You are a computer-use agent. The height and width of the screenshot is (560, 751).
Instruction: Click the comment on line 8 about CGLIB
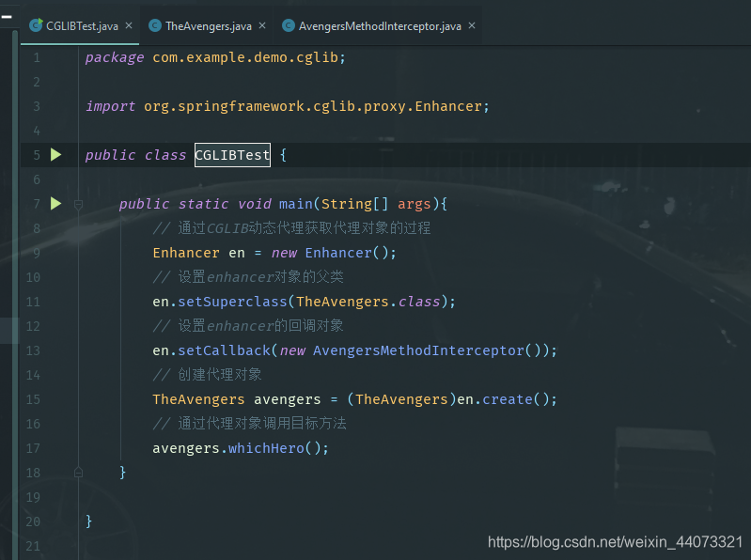click(x=291, y=228)
